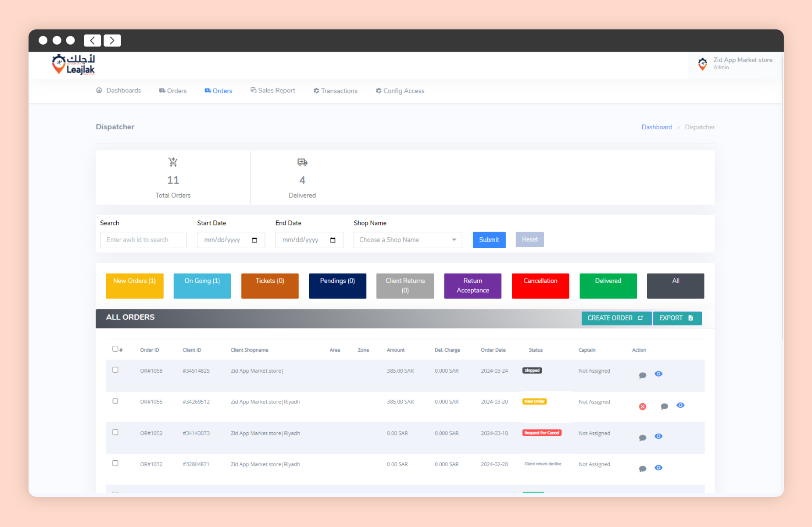The height and width of the screenshot is (527, 812).
Task: Click the eye icon for order OR#1032
Action: (x=658, y=468)
